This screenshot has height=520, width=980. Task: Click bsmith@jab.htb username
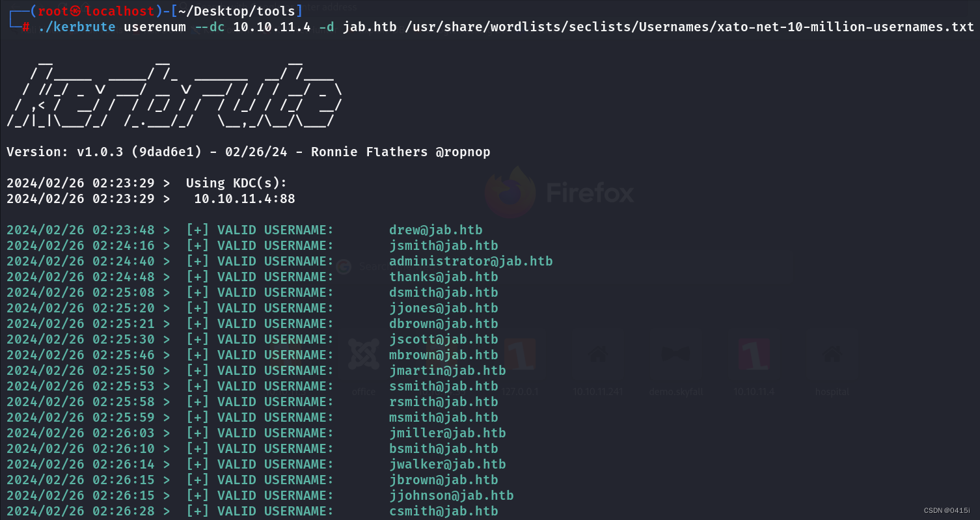(444, 449)
